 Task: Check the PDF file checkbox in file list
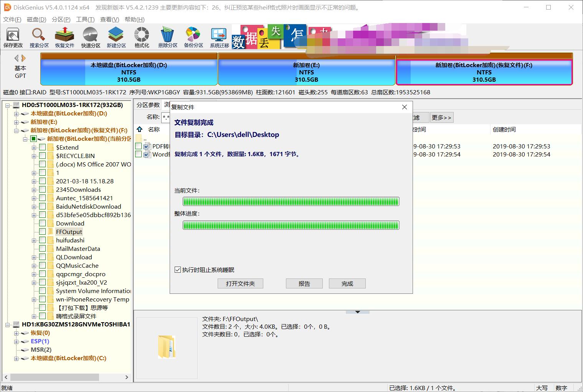pyautogui.click(x=139, y=146)
